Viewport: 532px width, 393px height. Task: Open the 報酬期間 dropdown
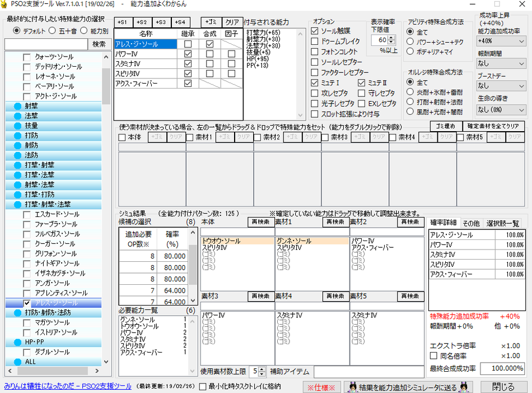(501, 63)
